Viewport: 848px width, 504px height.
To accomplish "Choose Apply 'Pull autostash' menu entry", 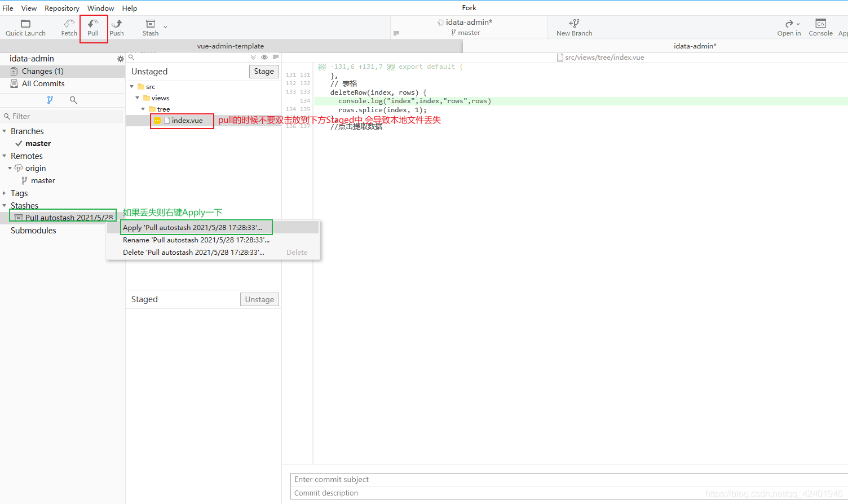I will (213, 227).
